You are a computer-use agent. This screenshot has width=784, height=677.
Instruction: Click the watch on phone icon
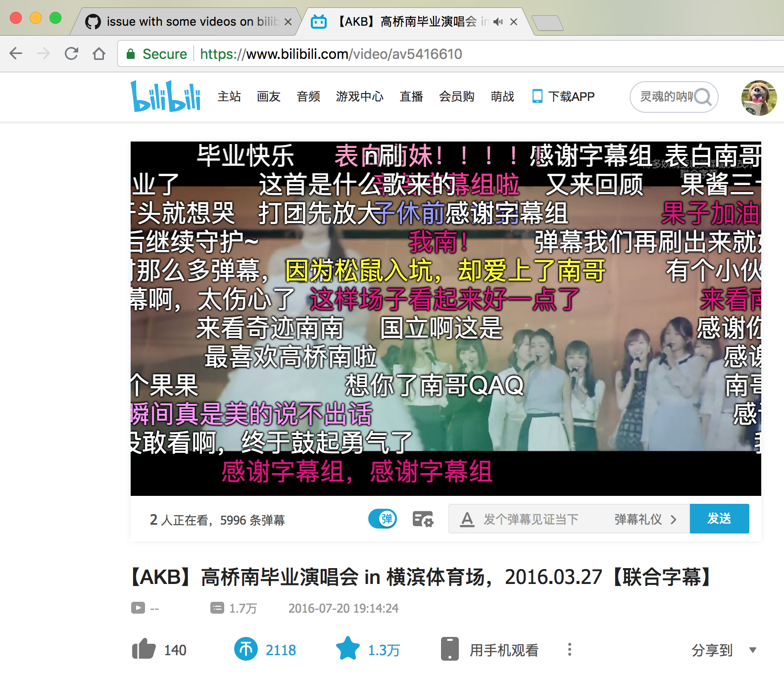pyautogui.click(x=449, y=649)
